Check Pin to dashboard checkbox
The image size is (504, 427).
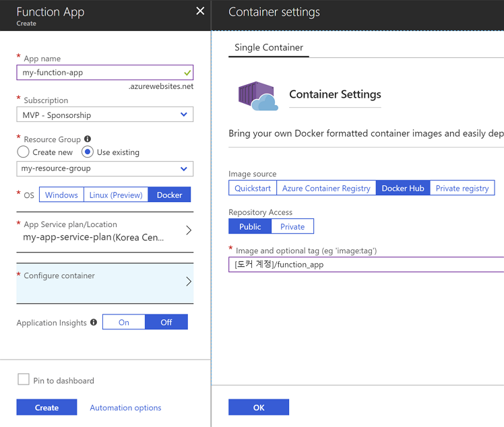(24, 380)
